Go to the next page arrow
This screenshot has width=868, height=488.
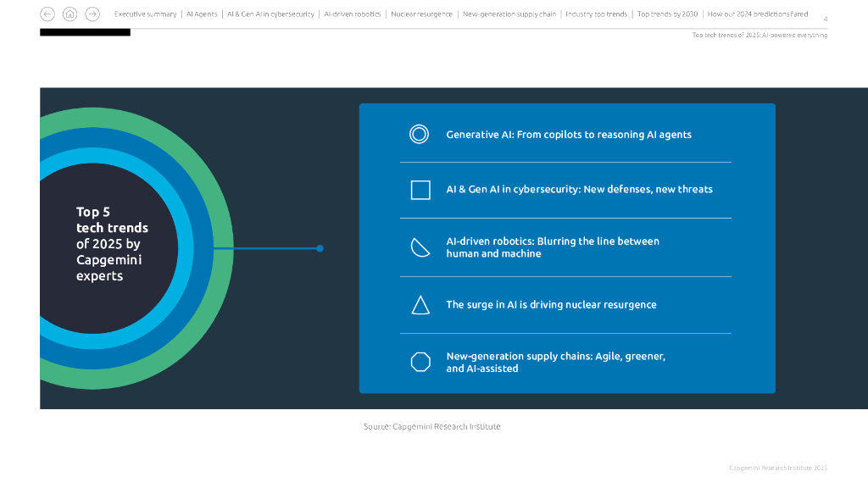tap(92, 14)
